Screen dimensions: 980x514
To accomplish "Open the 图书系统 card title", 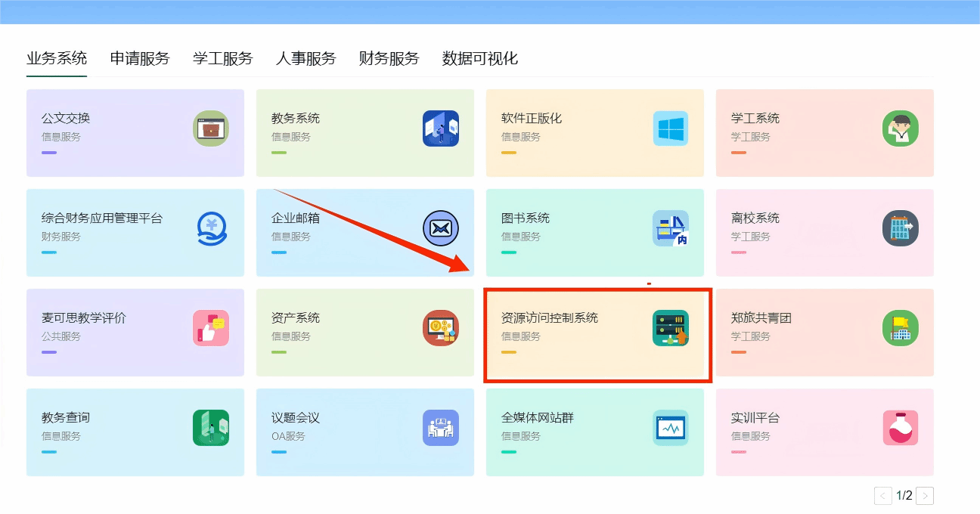I will click(525, 218).
